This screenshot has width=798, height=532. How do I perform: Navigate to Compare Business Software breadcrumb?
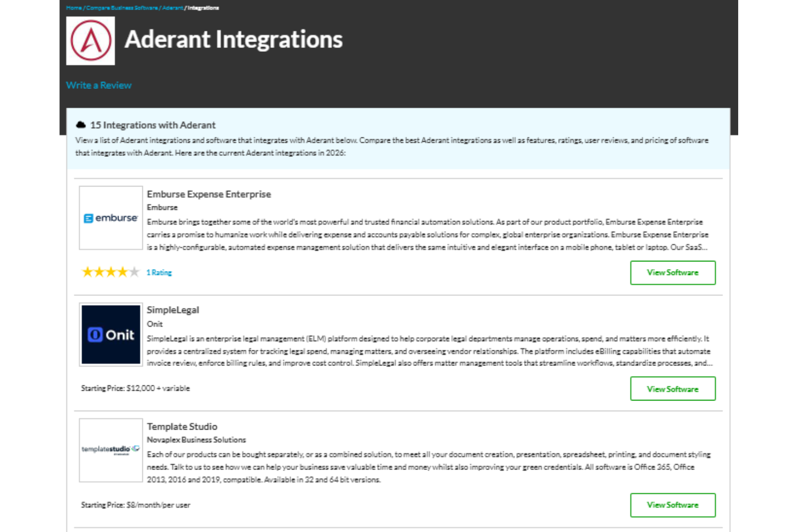pyautogui.click(x=122, y=8)
